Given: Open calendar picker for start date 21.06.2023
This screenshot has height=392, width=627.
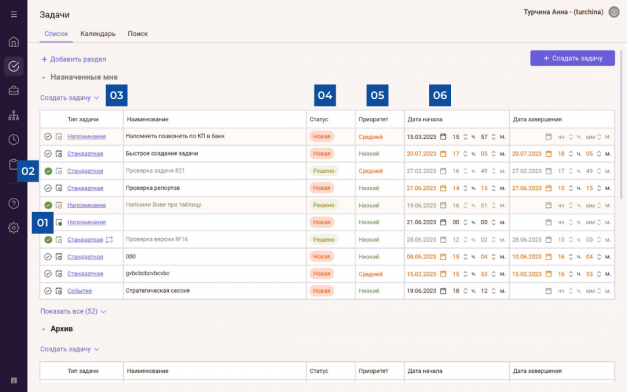Looking at the screenshot, I should pos(443,222).
